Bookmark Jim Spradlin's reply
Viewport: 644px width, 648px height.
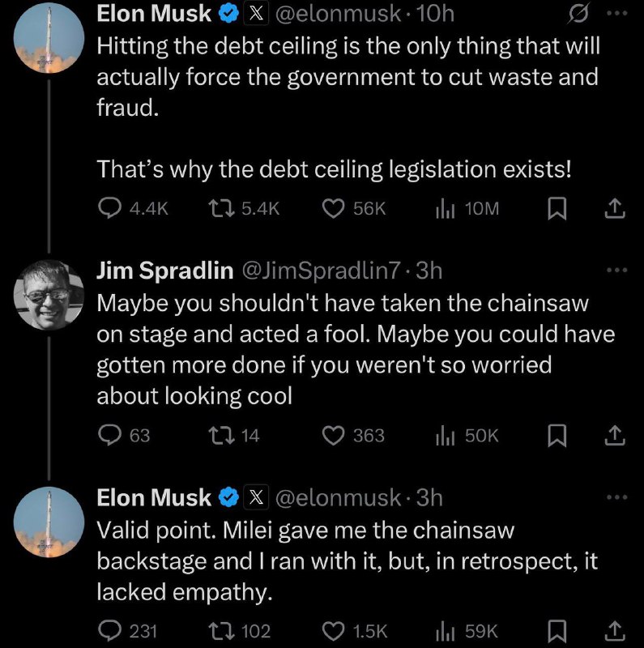click(x=557, y=436)
